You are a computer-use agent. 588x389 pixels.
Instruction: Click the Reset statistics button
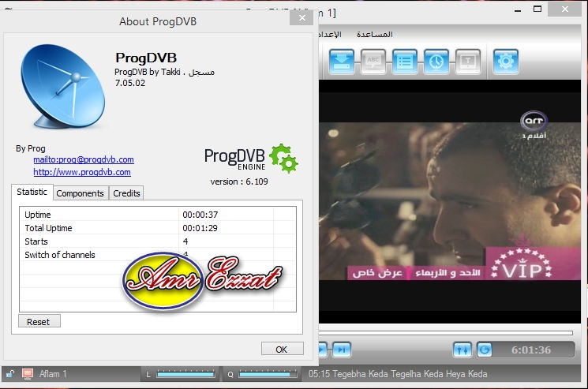[39, 322]
